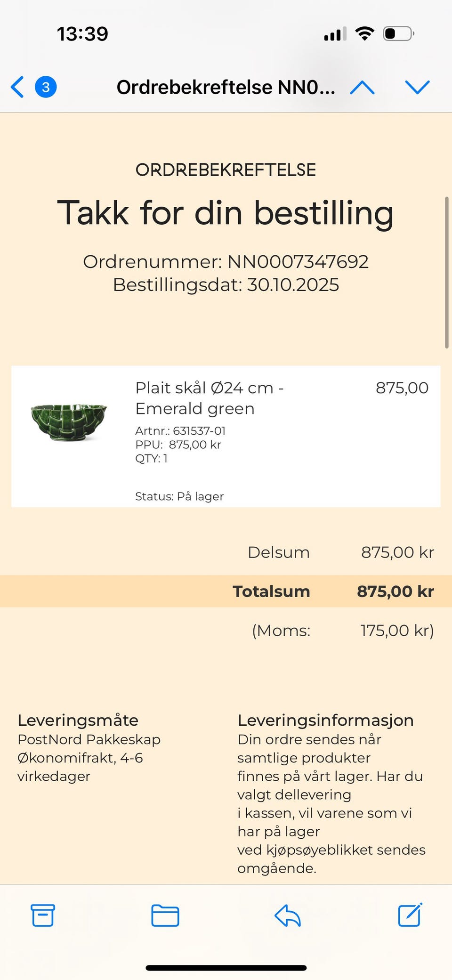The height and width of the screenshot is (980, 452).
Task: Select the order number NN0007347692
Action: point(298,262)
